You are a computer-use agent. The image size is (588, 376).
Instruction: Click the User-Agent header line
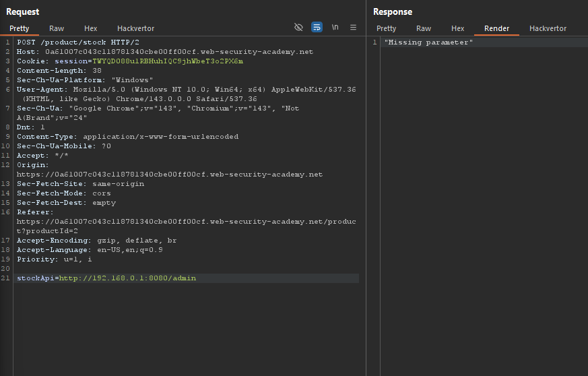(187, 94)
